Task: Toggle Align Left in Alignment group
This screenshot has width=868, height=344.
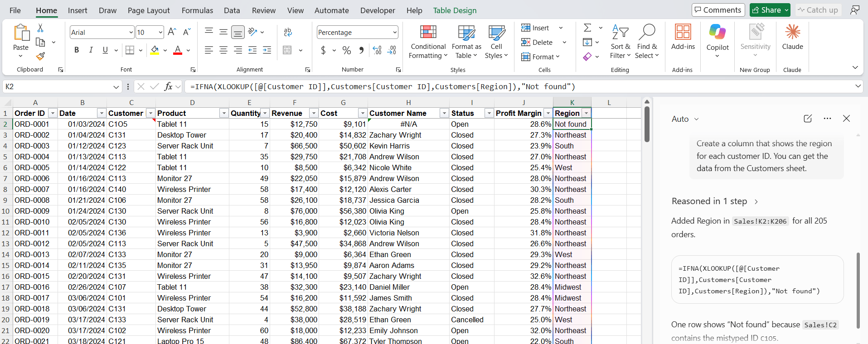Action: click(x=209, y=50)
